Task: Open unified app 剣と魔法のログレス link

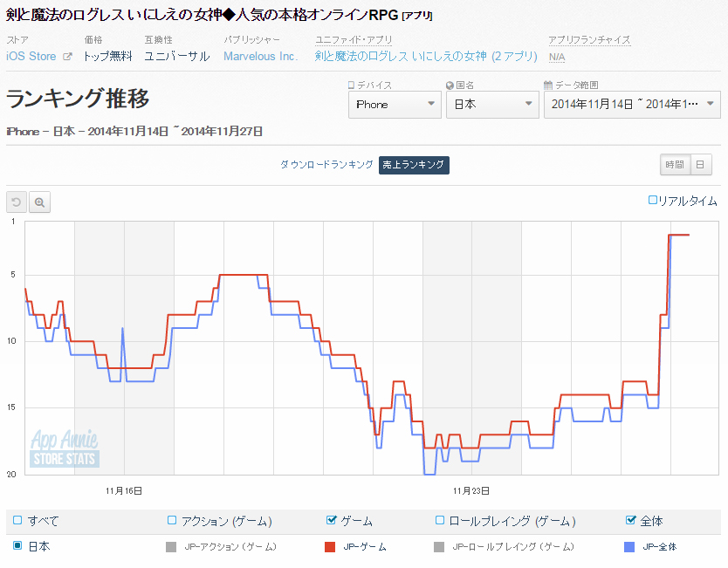Action: click(x=426, y=57)
